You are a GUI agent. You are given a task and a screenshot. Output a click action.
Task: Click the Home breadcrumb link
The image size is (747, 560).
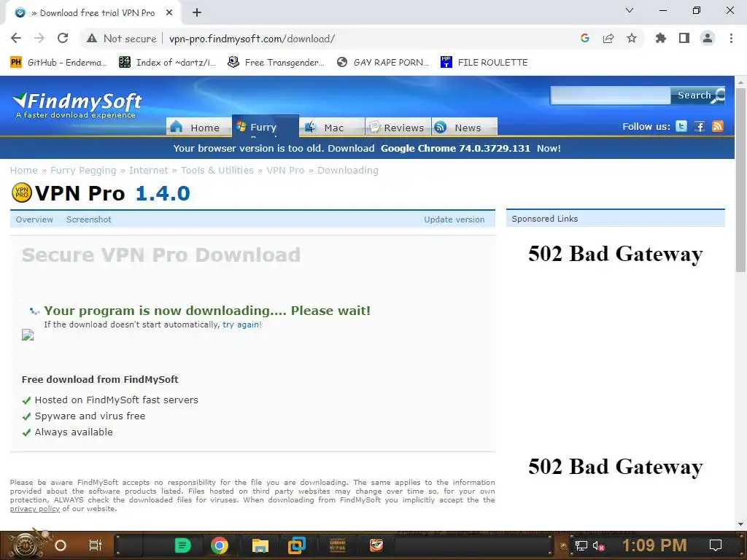point(24,170)
